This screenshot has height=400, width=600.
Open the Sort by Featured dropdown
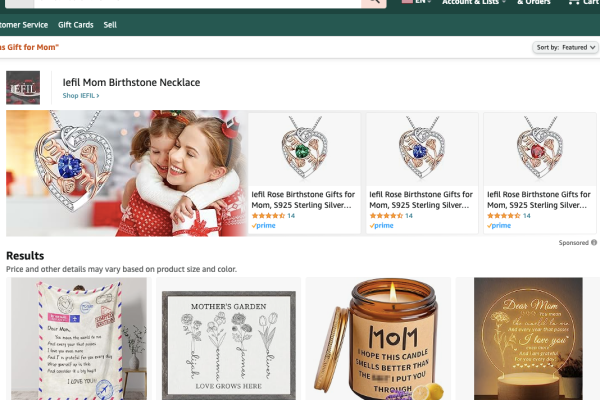tap(565, 47)
